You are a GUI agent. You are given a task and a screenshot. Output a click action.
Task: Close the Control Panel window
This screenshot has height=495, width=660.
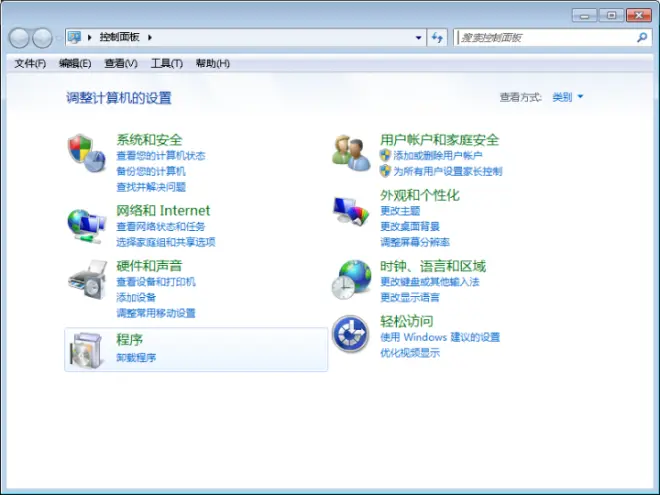coord(639,16)
